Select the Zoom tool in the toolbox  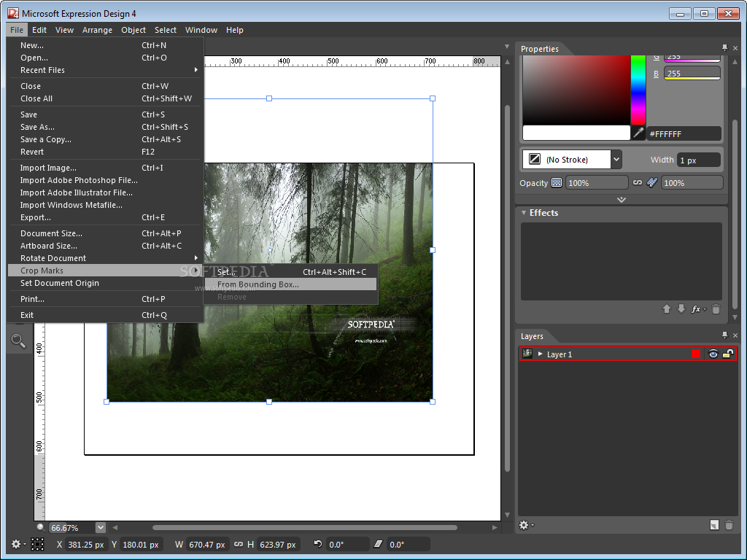tap(18, 341)
